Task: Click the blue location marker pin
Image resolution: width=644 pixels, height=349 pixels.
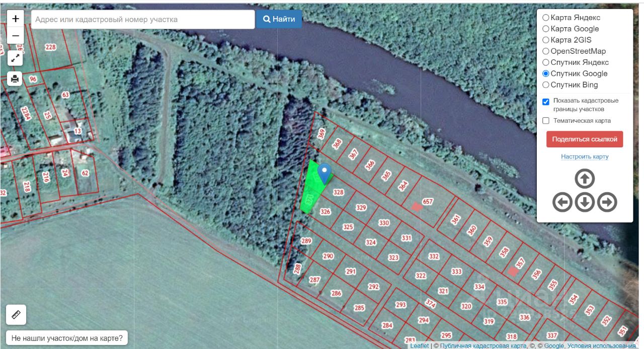Action: 325,173
